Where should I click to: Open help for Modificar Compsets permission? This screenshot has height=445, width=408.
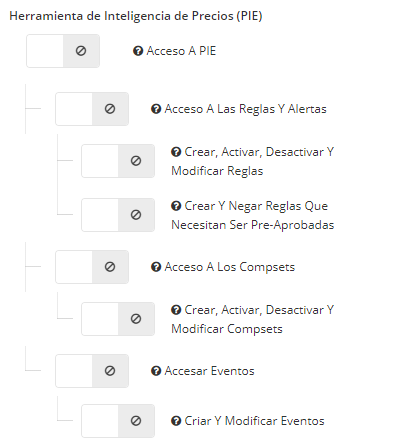[176, 310]
